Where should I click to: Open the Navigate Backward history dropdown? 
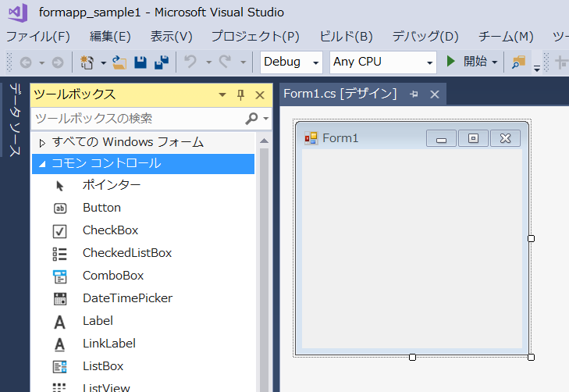click(x=41, y=62)
